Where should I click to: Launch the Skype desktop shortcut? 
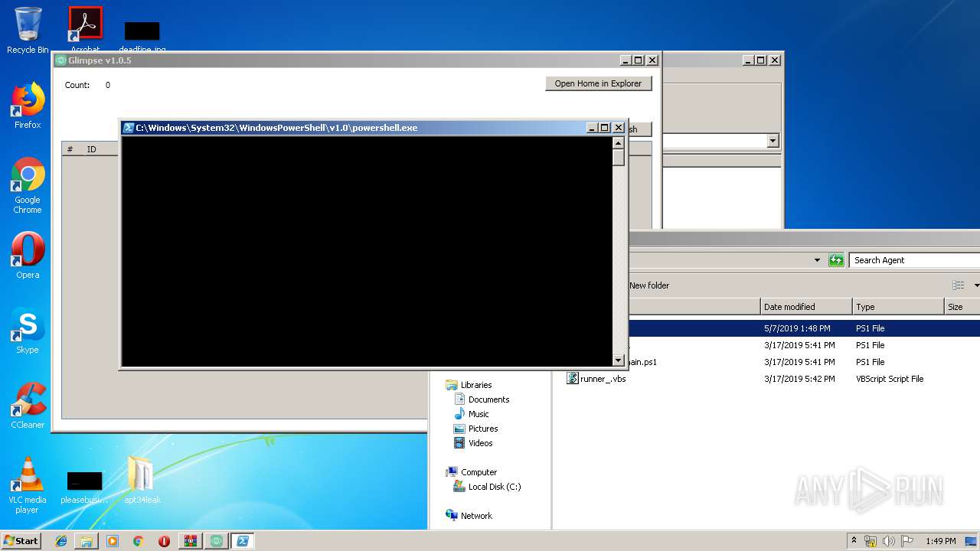(x=28, y=331)
